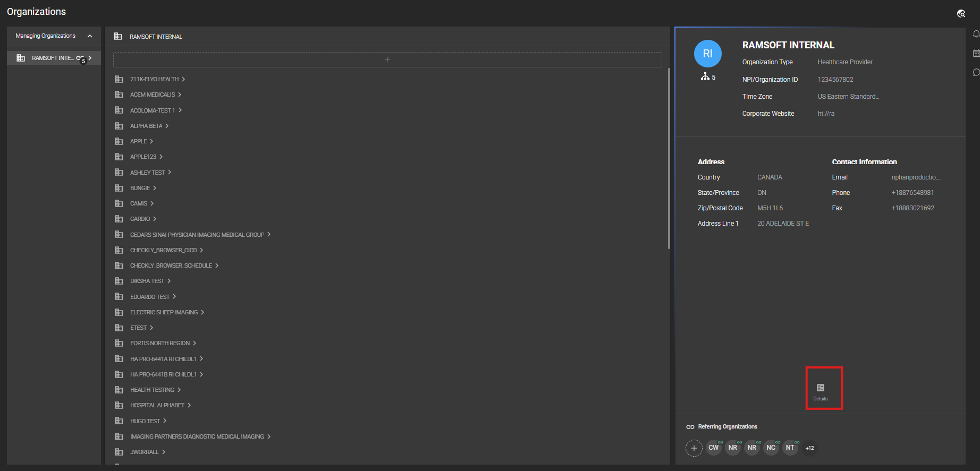Open the global search globe icon
The height and width of the screenshot is (471, 980).
961,14
